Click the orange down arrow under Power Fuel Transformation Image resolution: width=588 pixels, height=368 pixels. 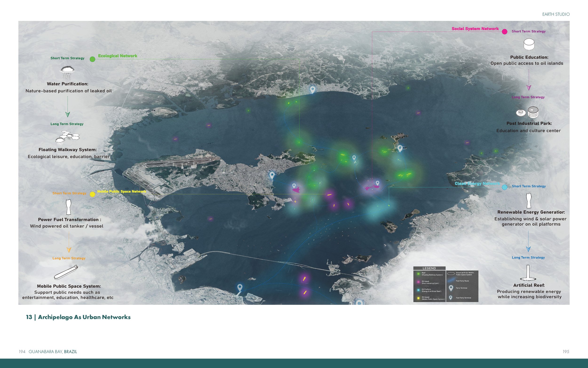pos(69,249)
